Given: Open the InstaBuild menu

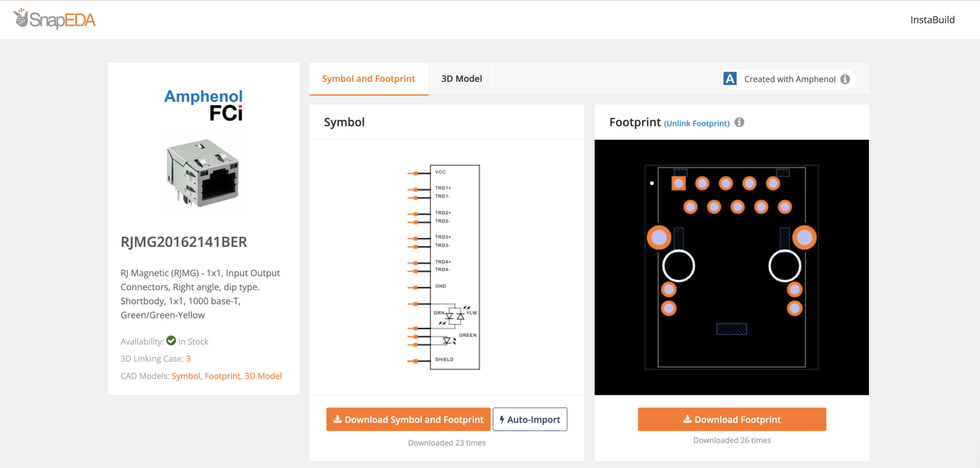Looking at the screenshot, I should point(933,19).
